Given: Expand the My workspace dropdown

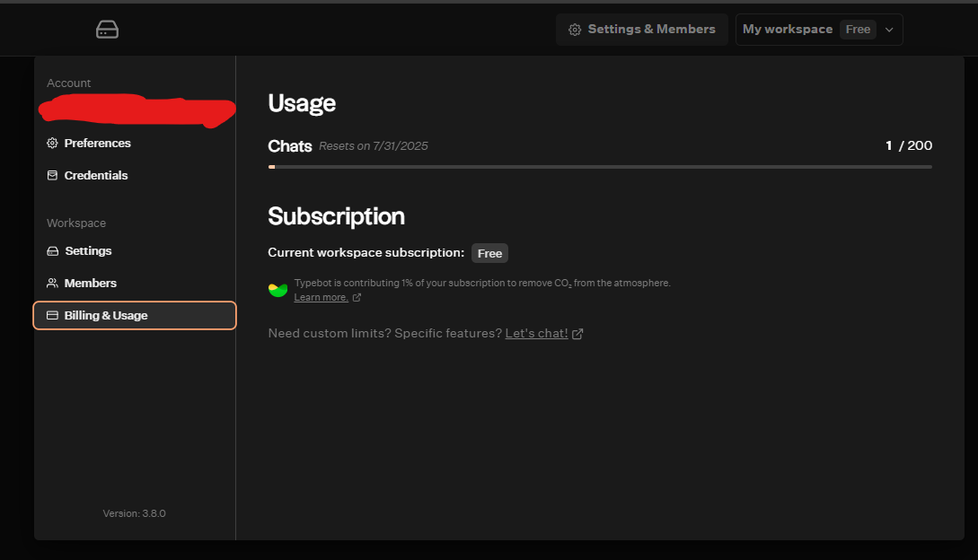Looking at the screenshot, I should pyautogui.click(x=819, y=30).
